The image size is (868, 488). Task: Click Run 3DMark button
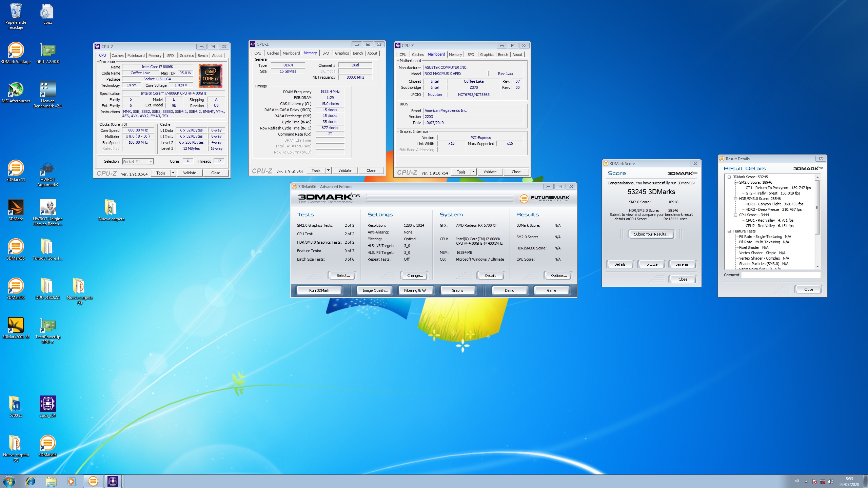319,290
